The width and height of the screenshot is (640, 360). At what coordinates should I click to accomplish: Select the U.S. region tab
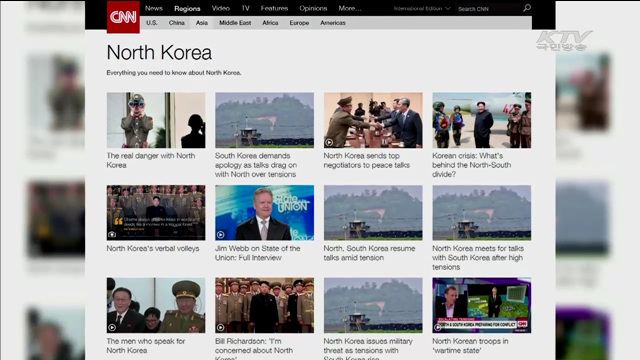pyautogui.click(x=152, y=23)
